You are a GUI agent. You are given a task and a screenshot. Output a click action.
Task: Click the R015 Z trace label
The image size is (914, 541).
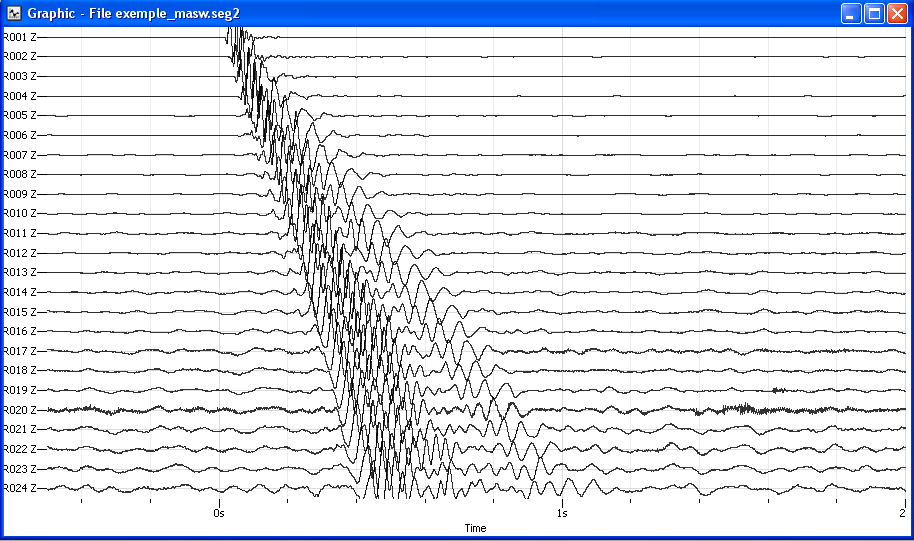(x=20, y=311)
